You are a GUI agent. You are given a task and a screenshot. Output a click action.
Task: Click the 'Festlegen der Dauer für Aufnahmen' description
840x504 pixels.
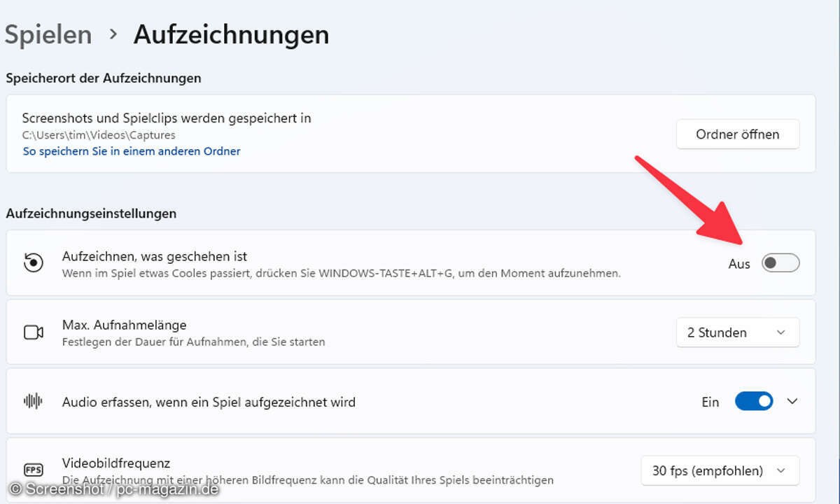tap(194, 342)
